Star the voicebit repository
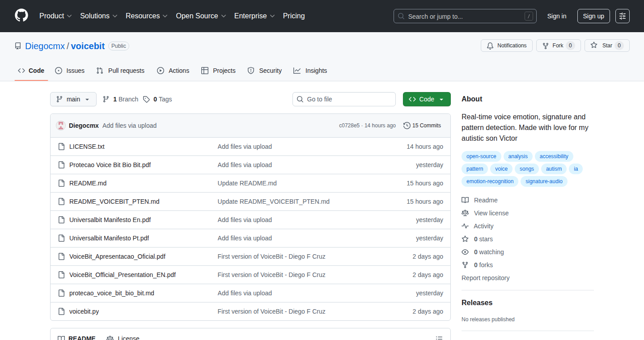 tap(607, 46)
